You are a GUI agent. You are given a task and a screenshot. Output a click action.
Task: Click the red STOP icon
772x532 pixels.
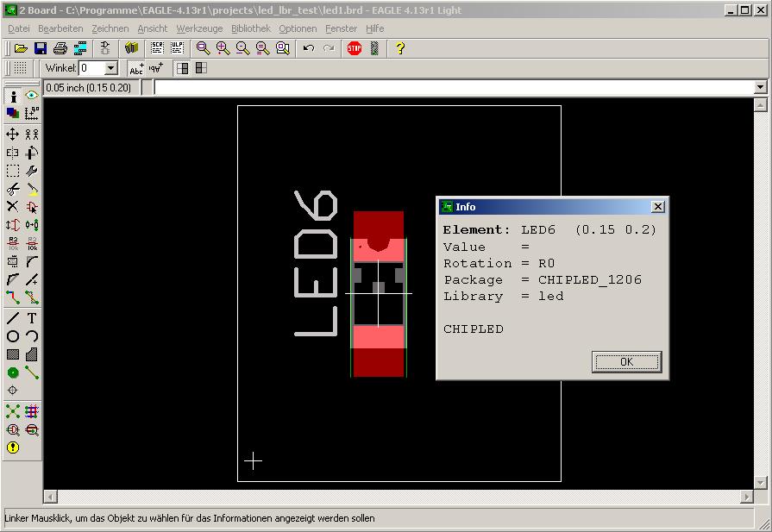(355, 48)
